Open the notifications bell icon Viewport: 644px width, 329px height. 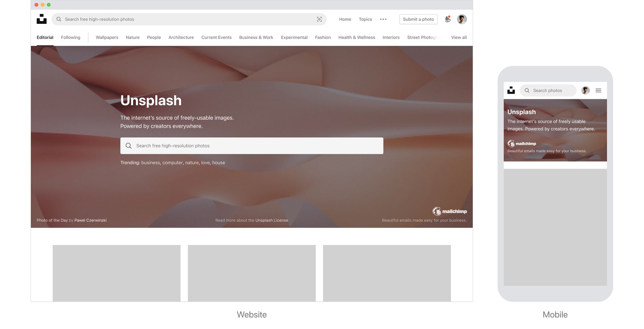[448, 19]
